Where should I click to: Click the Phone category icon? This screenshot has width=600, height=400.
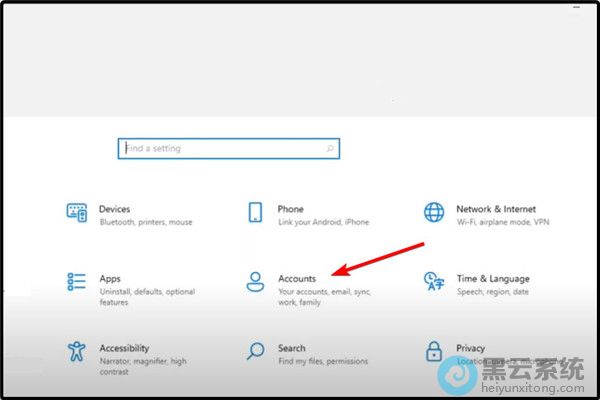tap(255, 212)
